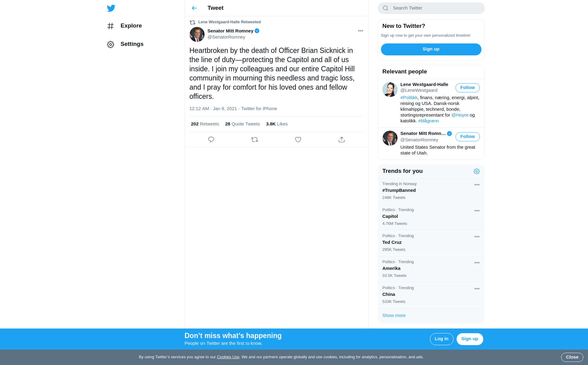The image size is (588, 365).
Task: Go back using the arrow icon
Action: point(194,8)
